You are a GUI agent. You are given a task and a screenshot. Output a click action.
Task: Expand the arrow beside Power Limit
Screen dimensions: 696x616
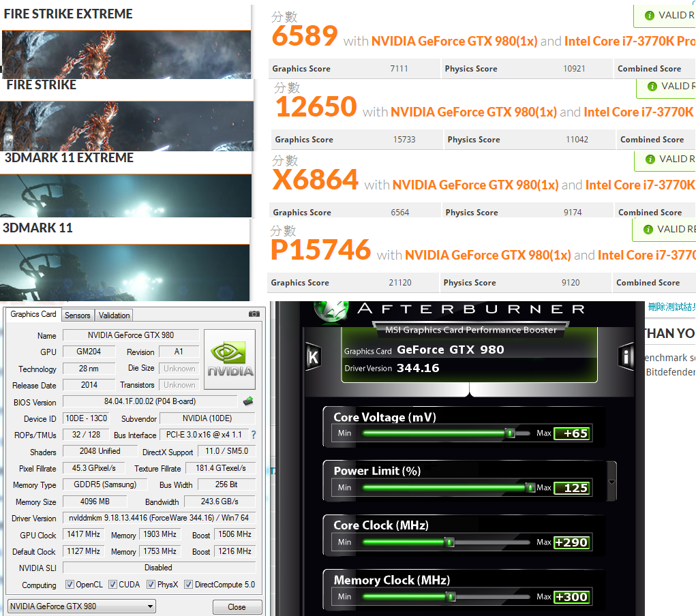(611, 482)
